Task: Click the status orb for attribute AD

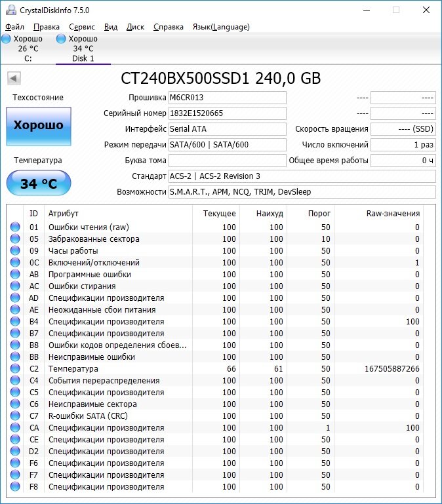Action: point(15,298)
